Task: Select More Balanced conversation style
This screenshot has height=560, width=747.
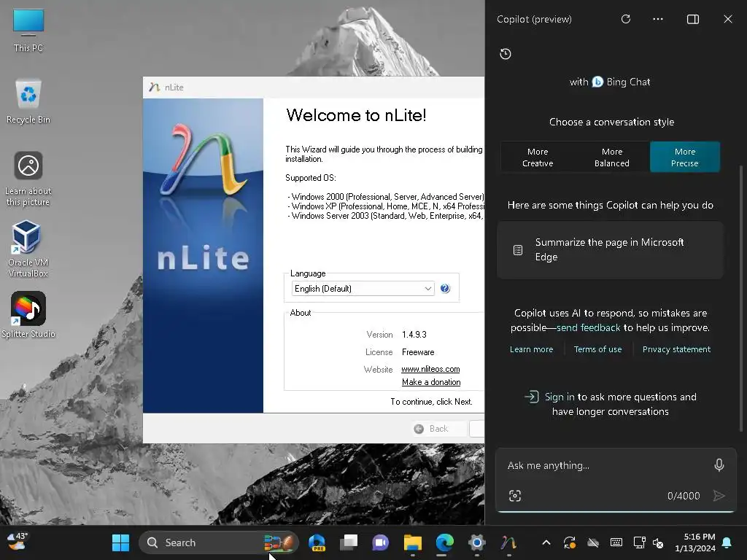Action: (x=612, y=157)
